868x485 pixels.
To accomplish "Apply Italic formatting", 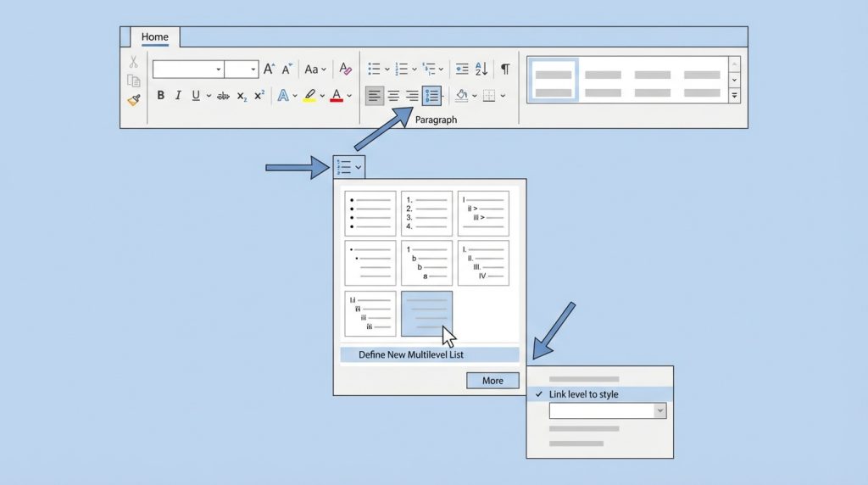I will [178, 95].
